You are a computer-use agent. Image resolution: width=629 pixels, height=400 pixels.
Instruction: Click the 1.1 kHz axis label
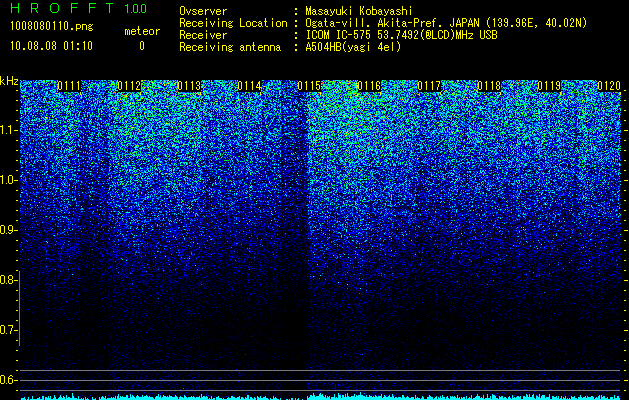pos(7,130)
